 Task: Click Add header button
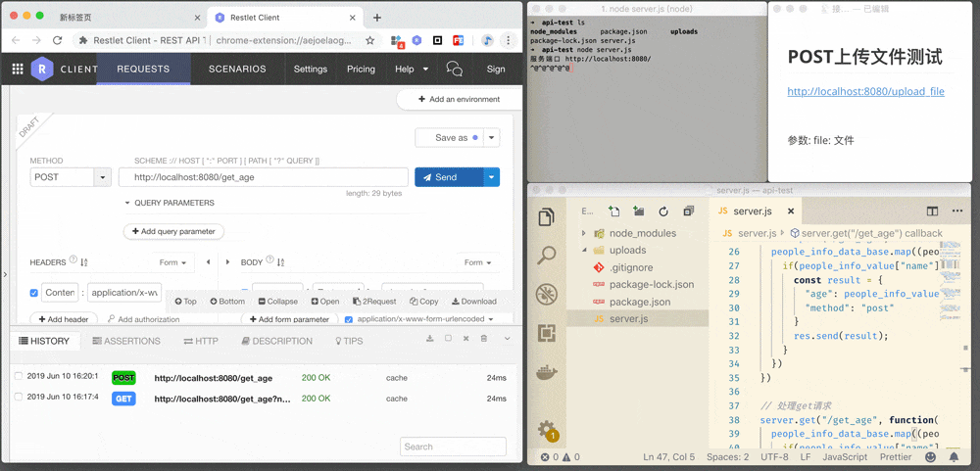64,319
